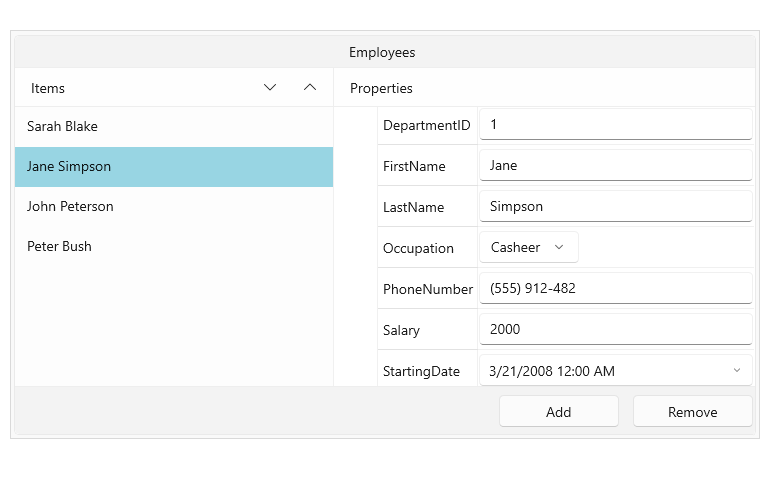Click the DepartmentID property label

pyautogui.click(x=426, y=125)
